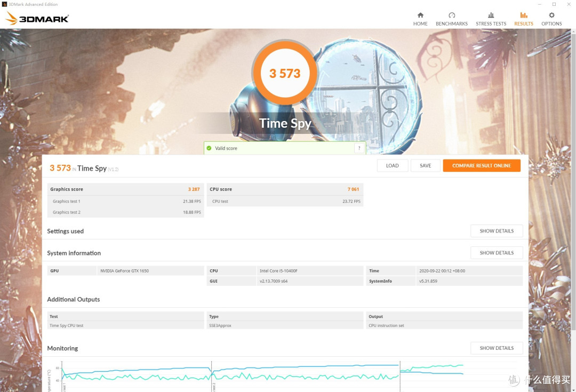The width and height of the screenshot is (576, 392).
Task: Open the question mark help for valid score
Action: (x=359, y=148)
